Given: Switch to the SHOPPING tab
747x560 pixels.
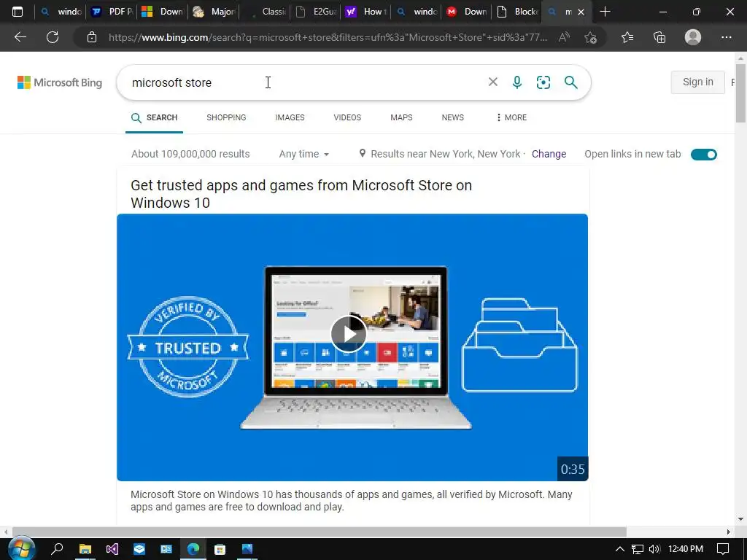Looking at the screenshot, I should (226, 117).
